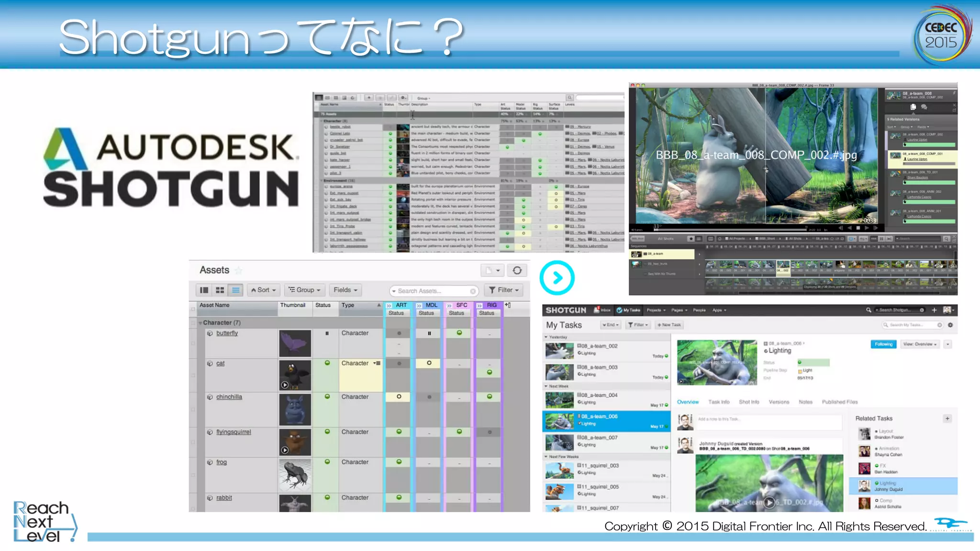Open the People page
This screenshot has height=551, width=980.
pos(699,310)
